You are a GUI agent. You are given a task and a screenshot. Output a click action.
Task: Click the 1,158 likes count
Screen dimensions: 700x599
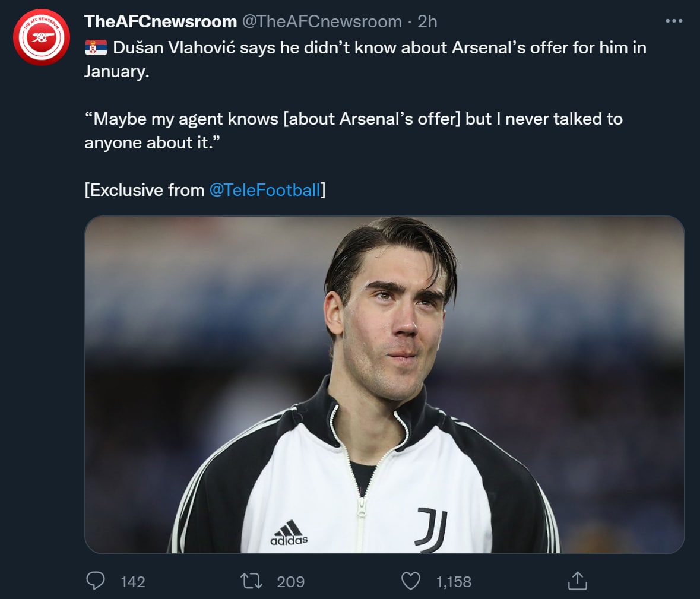(454, 582)
